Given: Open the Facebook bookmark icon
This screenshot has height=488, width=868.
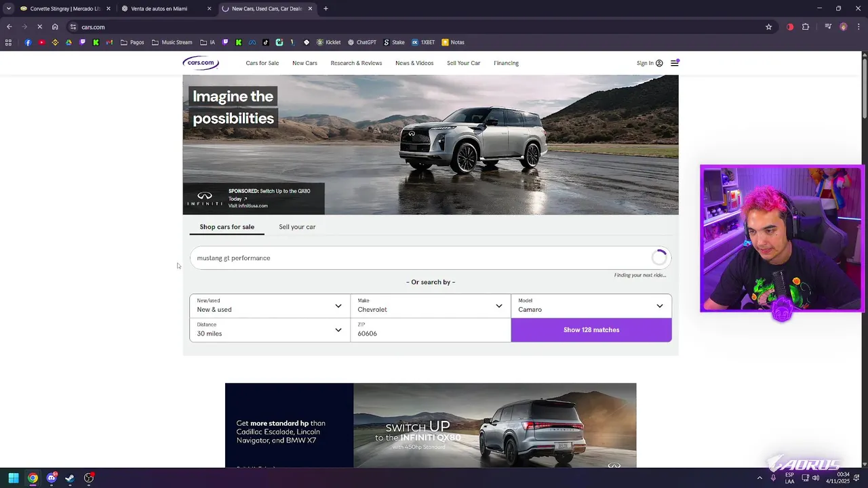Looking at the screenshot, I should point(28,42).
